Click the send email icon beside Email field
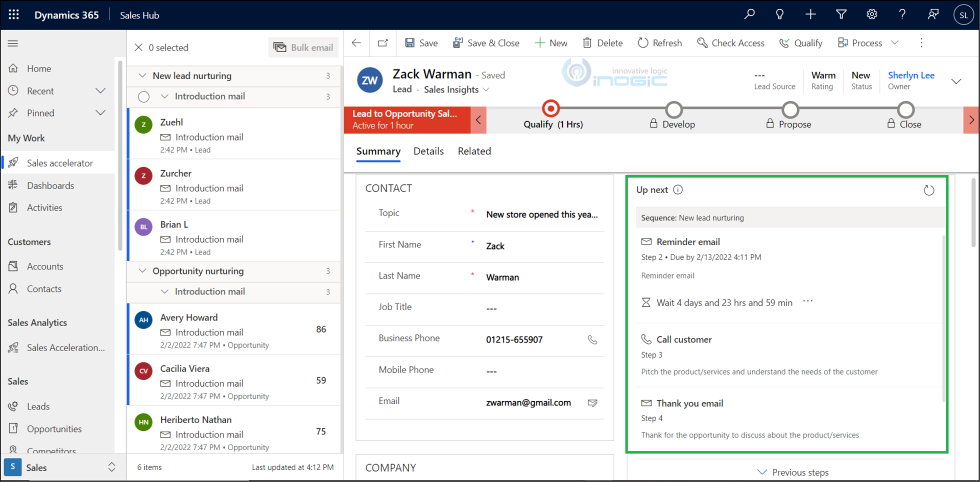 [592, 403]
